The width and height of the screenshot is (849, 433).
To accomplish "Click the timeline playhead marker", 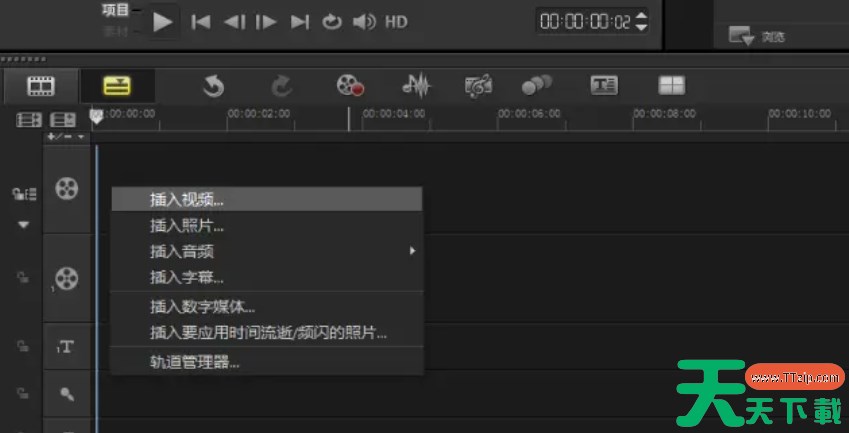I will click(96, 117).
